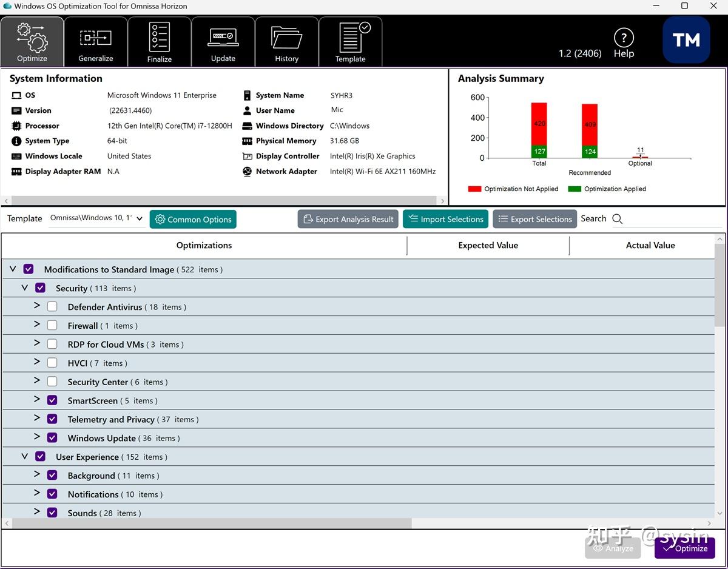The height and width of the screenshot is (569, 728).
Task: Click the Display Adapter RAM icon
Action: [16, 172]
